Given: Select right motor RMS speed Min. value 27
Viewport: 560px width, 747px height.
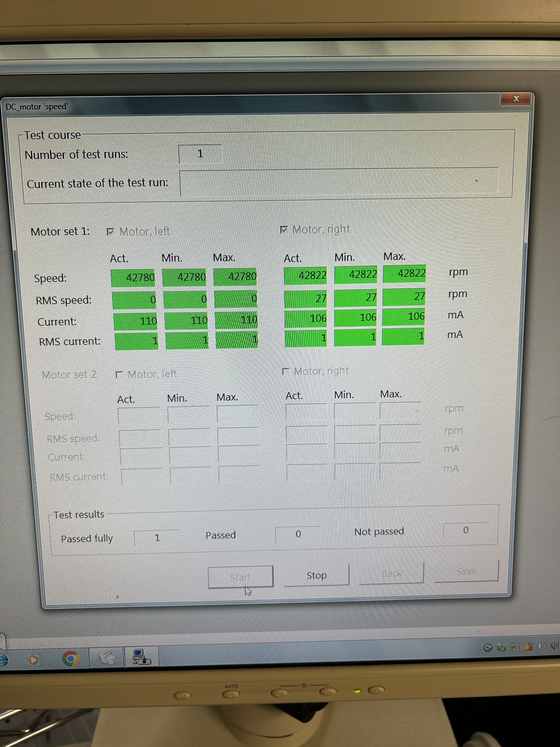Looking at the screenshot, I should (x=355, y=298).
